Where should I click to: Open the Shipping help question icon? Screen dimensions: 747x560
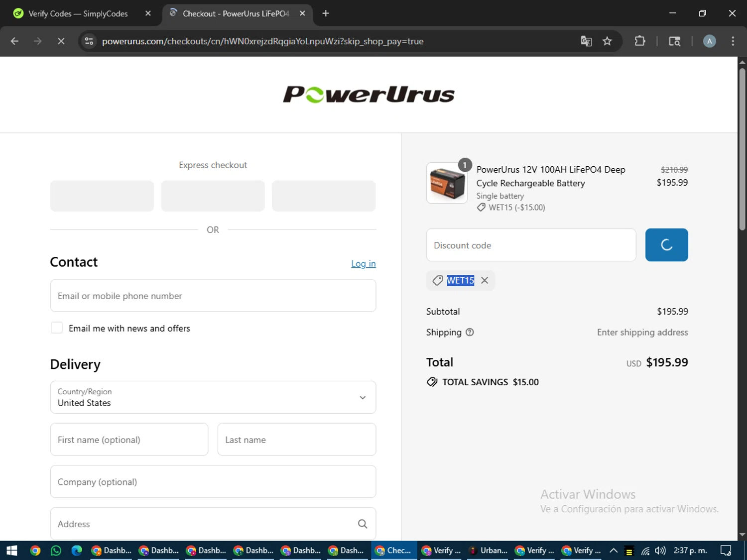(470, 332)
